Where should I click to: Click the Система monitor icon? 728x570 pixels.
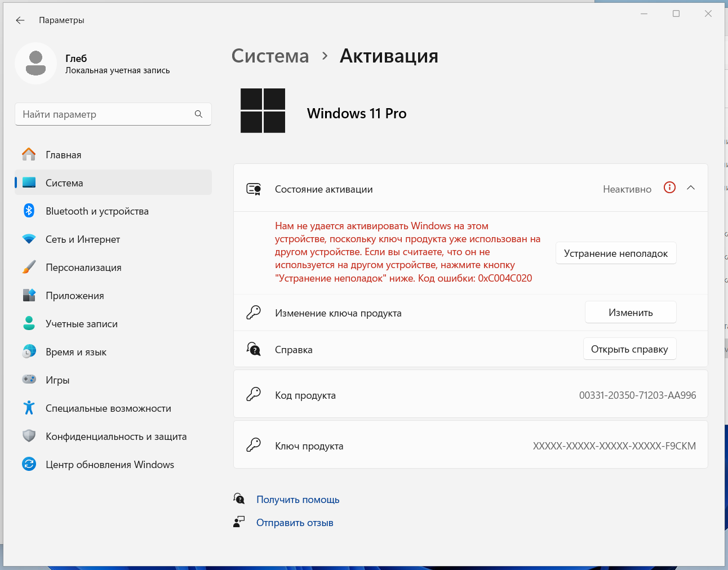29,182
